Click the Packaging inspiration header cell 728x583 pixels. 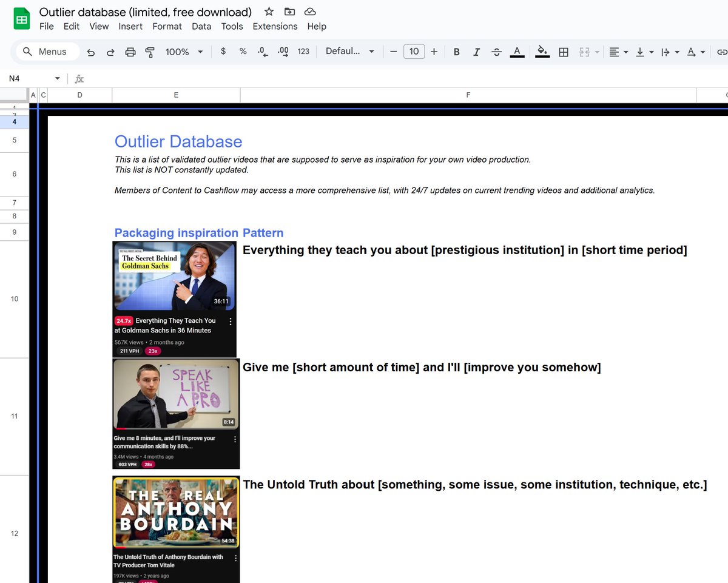pos(177,233)
